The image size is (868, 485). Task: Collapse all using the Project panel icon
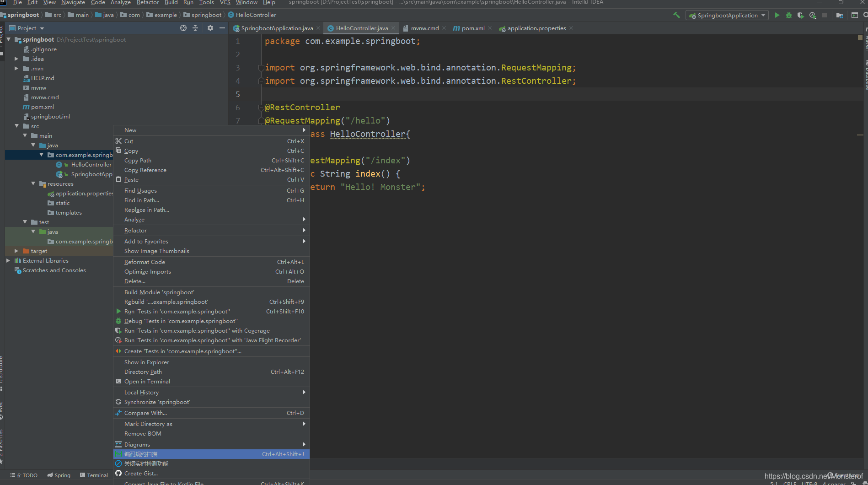click(x=195, y=28)
